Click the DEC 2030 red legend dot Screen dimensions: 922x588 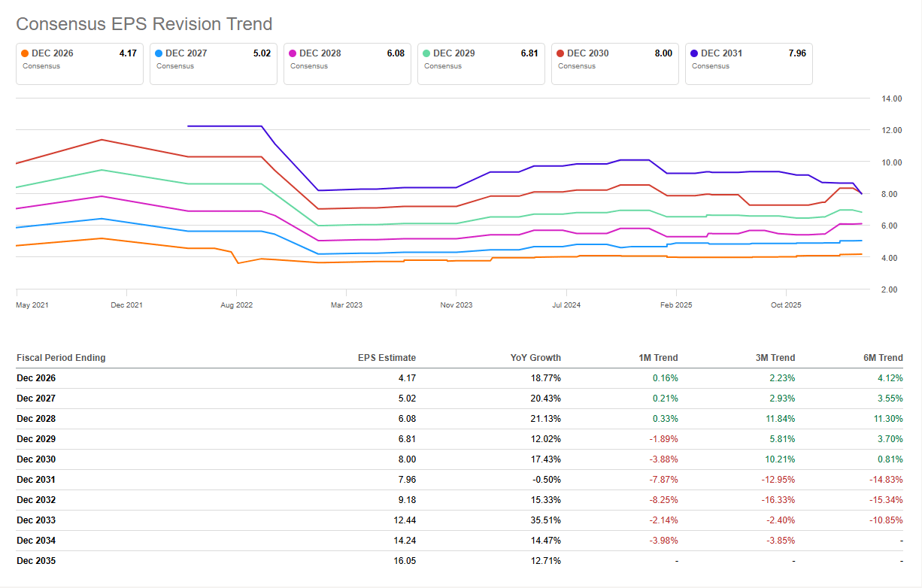click(560, 53)
